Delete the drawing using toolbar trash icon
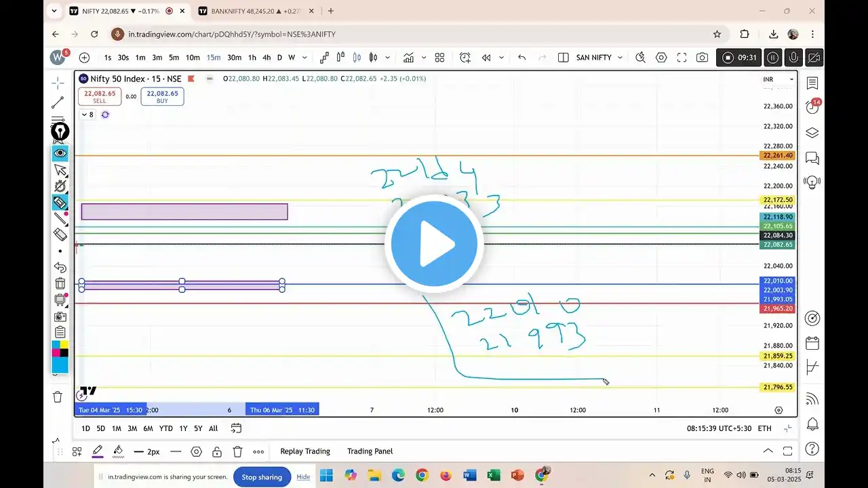The image size is (868, 488). click(x=237, y=451)
